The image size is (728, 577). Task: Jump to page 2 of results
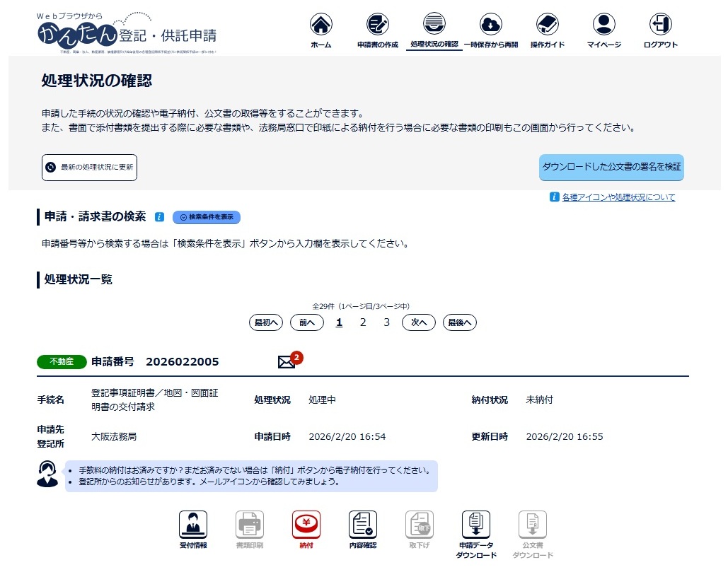pos(362,322)
